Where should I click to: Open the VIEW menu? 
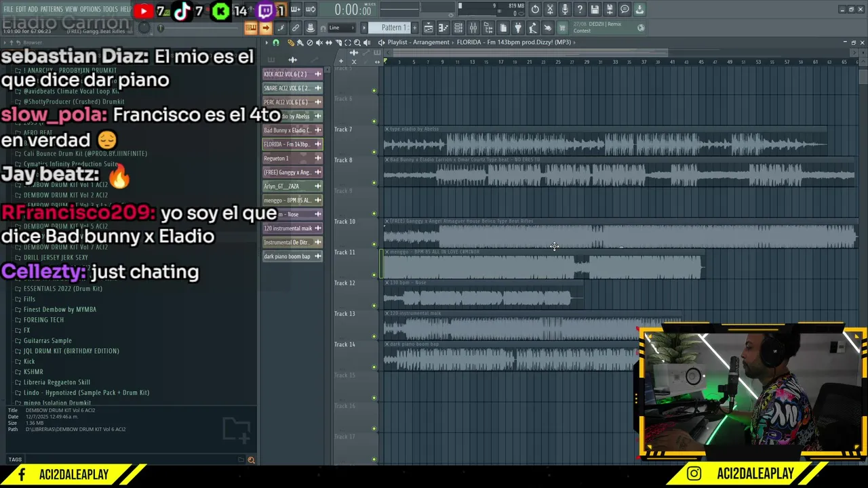click(x=71, y=9)
